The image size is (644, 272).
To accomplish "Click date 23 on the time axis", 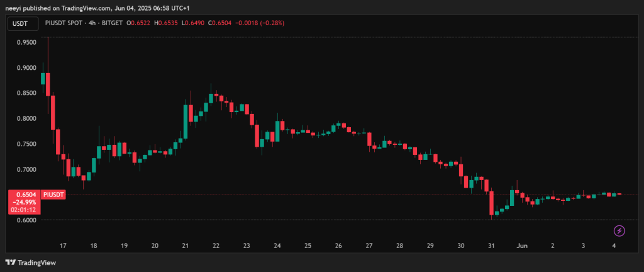I will click(x=247, y=246).
